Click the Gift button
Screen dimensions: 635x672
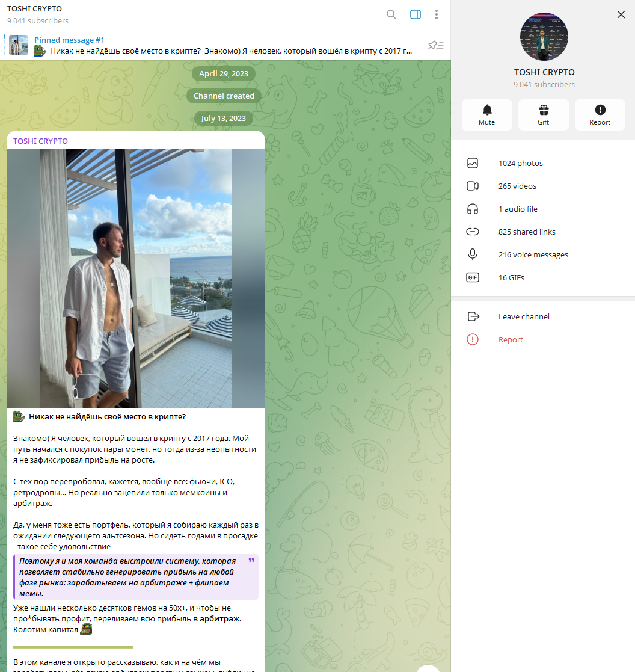click(x=543, y=114)
